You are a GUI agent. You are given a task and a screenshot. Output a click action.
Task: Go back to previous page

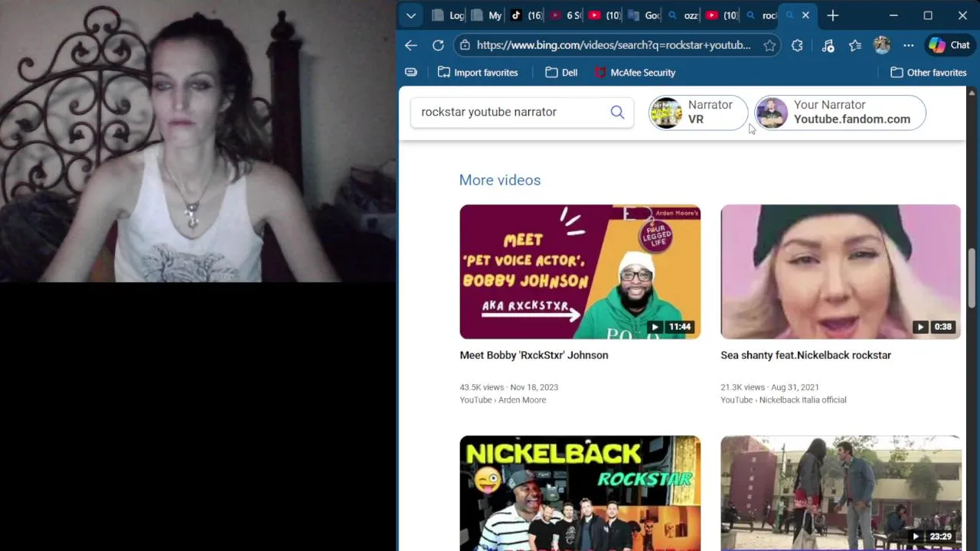pos(411,45)
